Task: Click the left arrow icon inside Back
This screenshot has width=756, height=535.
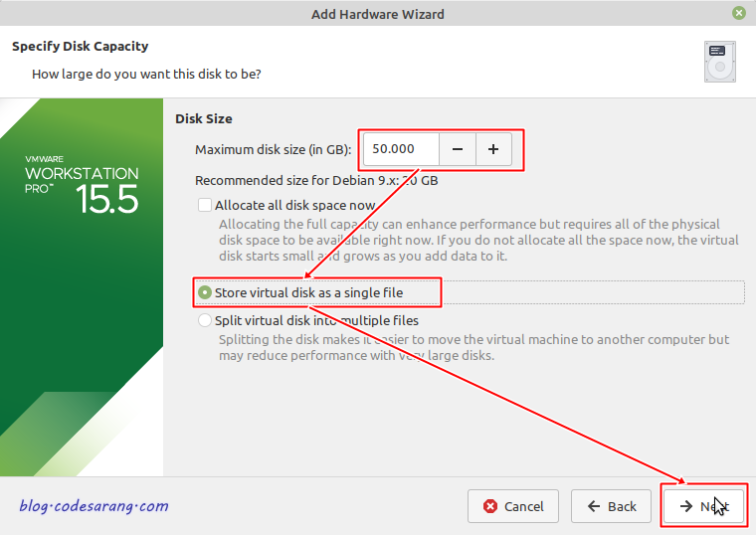Action: pyautogui.click(x=594, y=506)
